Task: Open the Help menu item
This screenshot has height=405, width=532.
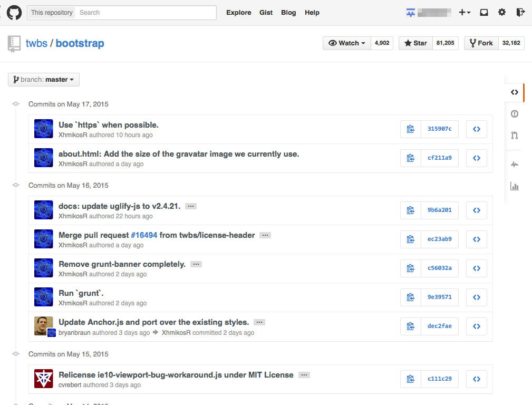Action: pyautogui.click(x=312, y=12)
